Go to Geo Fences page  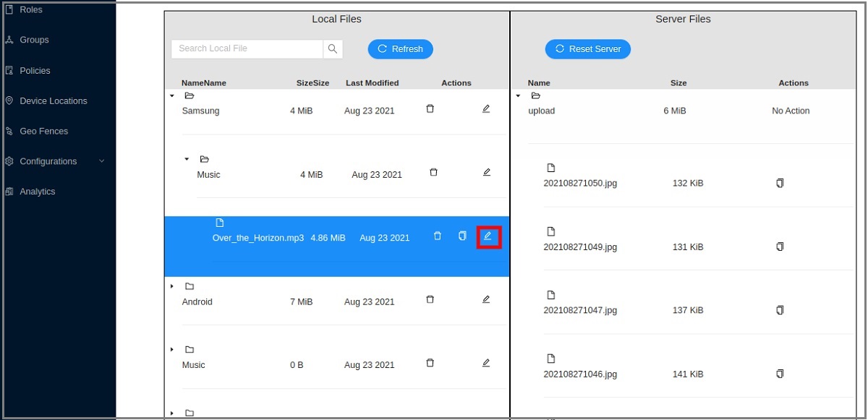[x=43, y=132]
